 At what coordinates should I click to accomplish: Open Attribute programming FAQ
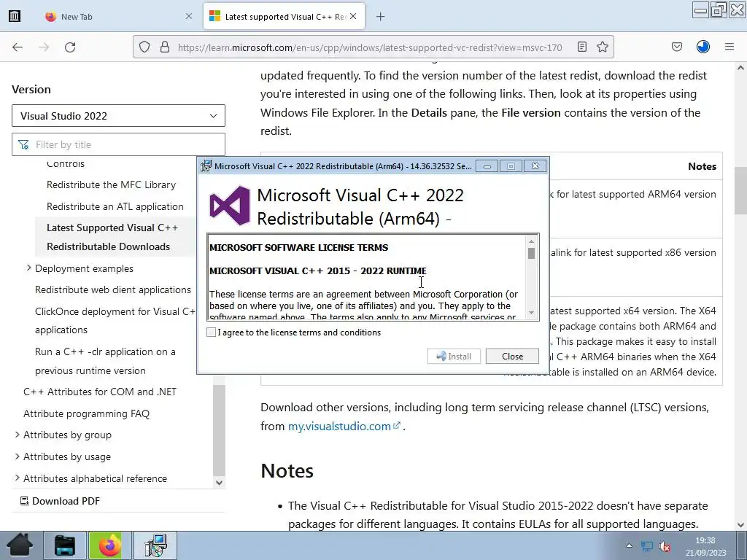(86, 413)
